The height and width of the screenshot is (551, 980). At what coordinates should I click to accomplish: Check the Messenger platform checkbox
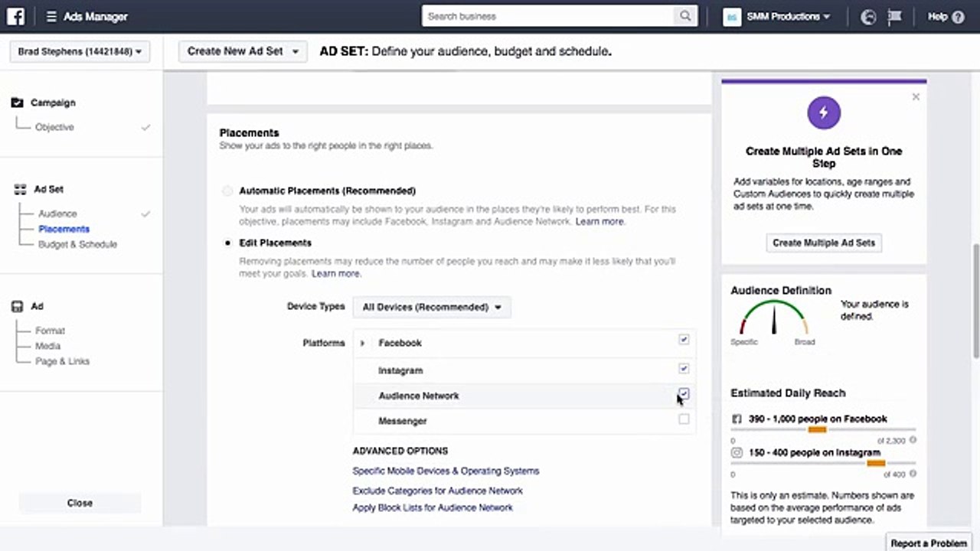point(684,419)
